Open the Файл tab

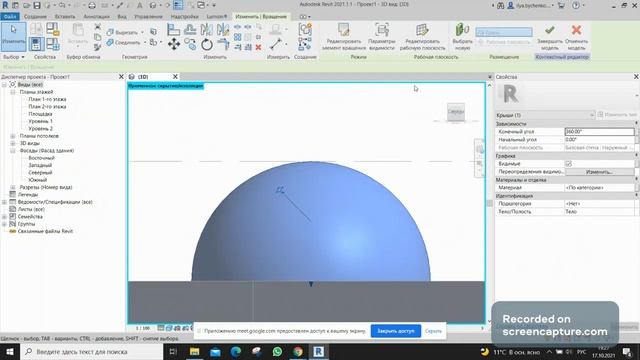[9, 17]
